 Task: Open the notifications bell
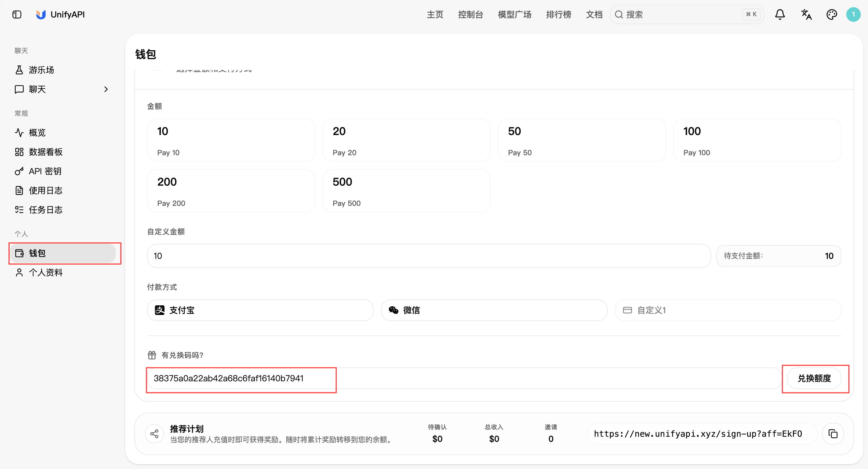coord(780,14)
